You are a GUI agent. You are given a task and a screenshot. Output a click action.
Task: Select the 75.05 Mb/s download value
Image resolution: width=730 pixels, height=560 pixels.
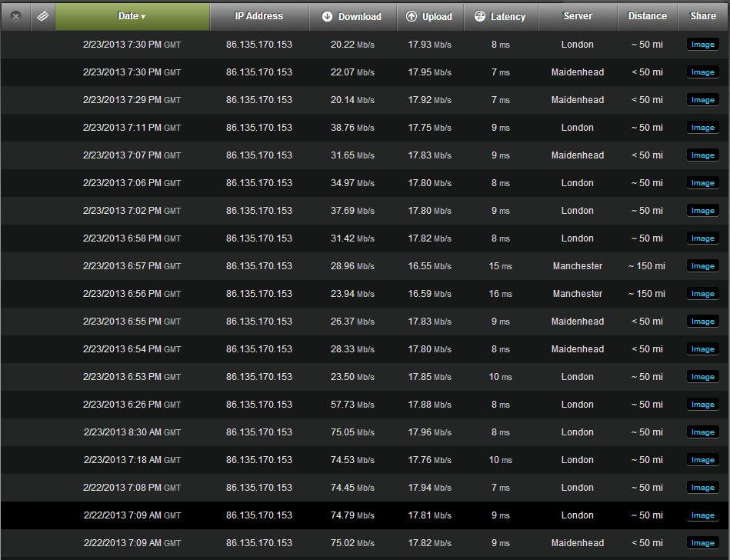(x=352, y=432)
